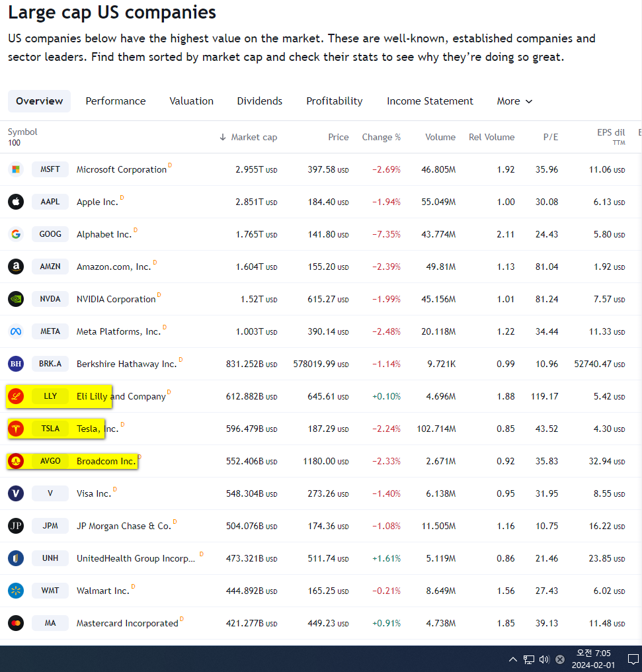Click Alphabet's change value −7.35%
Image resolution: width=642 pixels, height=672 pixels.
tap(386, 234)
